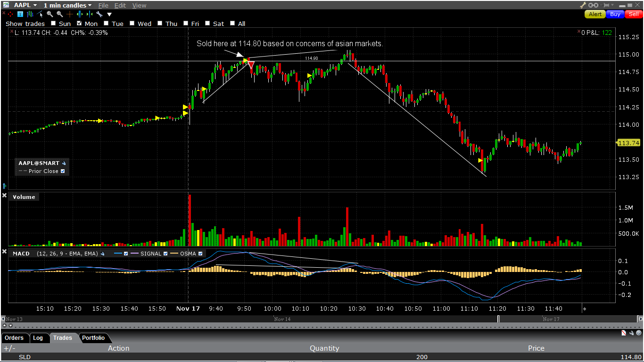
Task: Expand the white toolbar overflow arrow
Action: [x=109, y=15]
